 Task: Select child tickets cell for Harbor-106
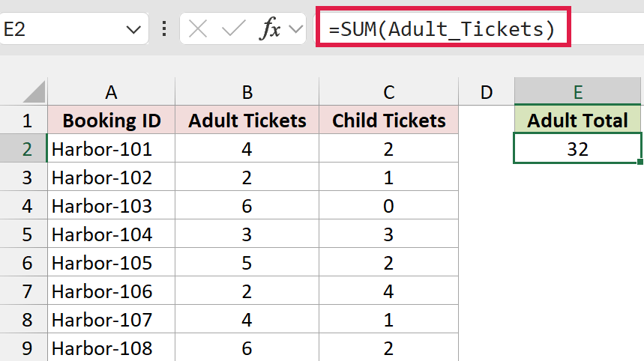pos(388,291)
